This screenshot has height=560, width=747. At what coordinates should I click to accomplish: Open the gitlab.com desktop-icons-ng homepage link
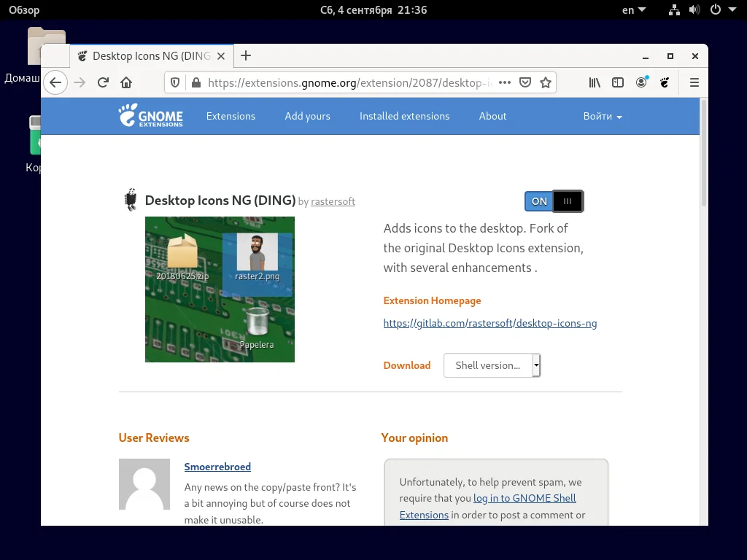coord(489,323)
